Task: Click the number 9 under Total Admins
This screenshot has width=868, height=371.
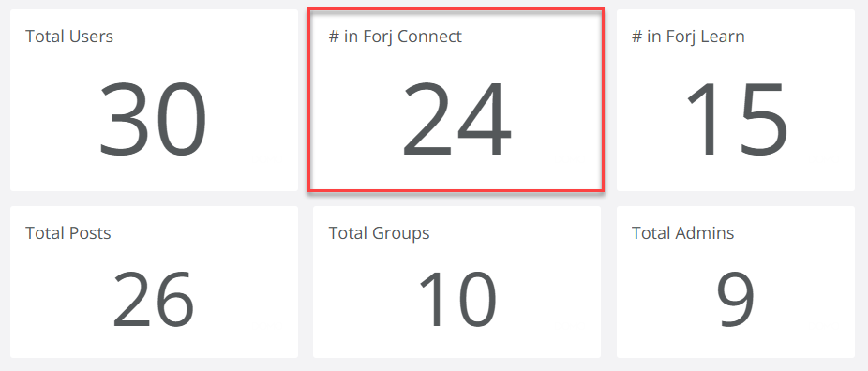Action: click(736, 299)
